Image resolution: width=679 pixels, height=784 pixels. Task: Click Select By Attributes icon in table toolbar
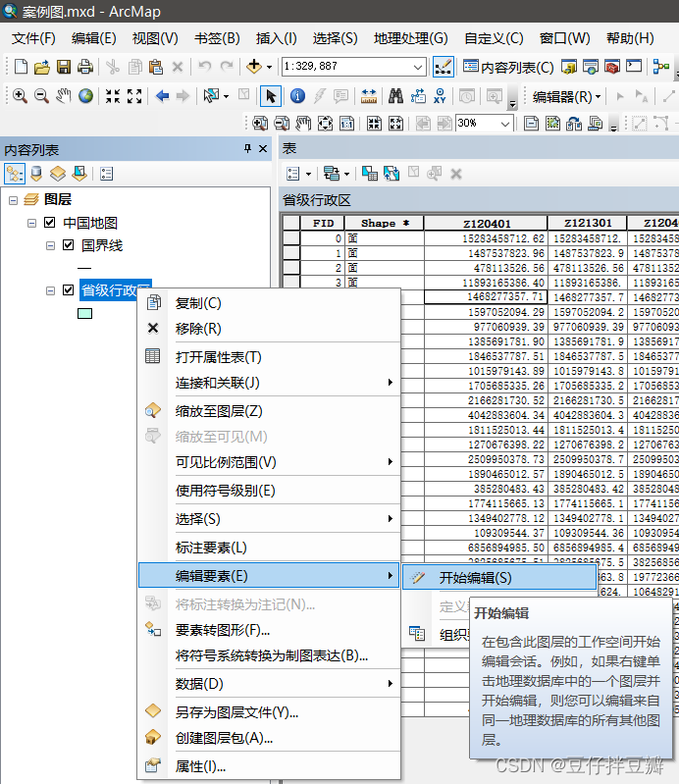click(x=370, y=174)
